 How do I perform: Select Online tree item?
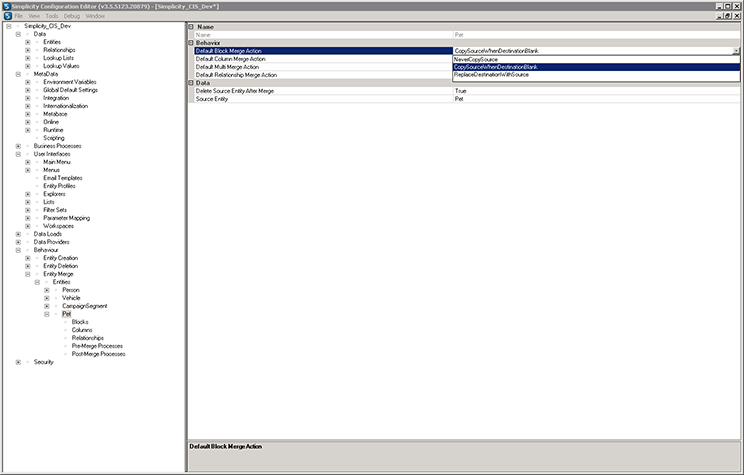[51, 122]
